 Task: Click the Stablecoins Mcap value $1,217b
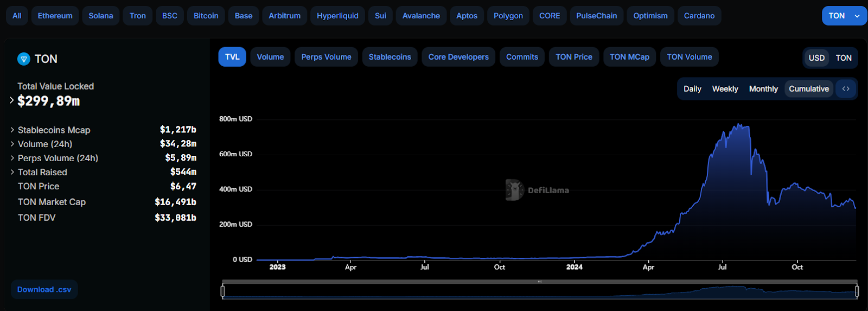(x=178, y=130)
